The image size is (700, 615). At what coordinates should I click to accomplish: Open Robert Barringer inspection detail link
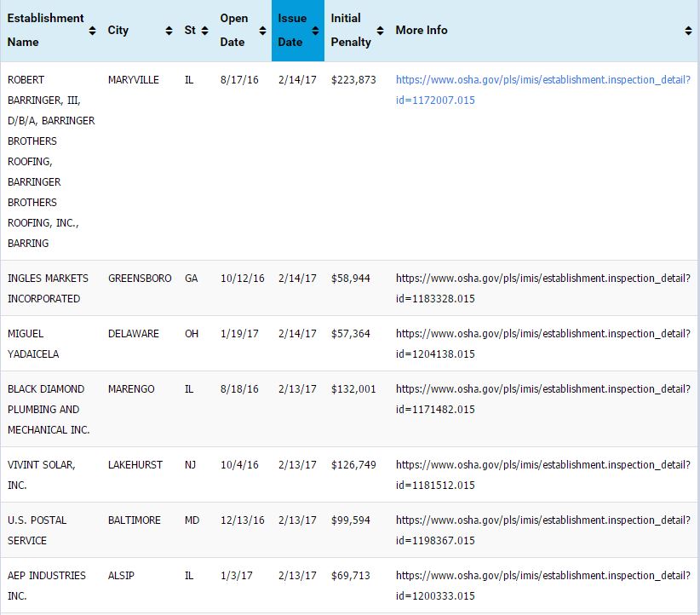(542, 89)
